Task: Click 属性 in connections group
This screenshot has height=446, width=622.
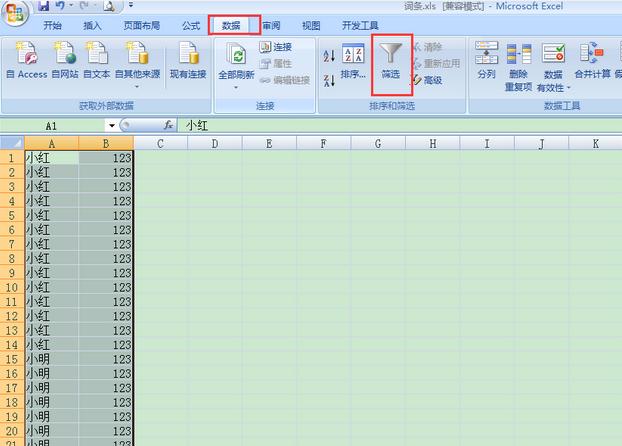Action: point(276,63)
